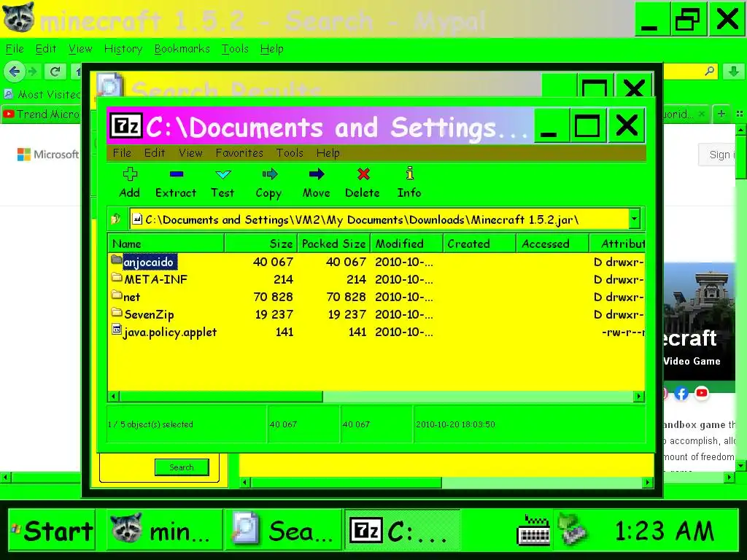Click the 7z logo in the title bar
Viewport: 747px width, 560px height.
[126, 125]
